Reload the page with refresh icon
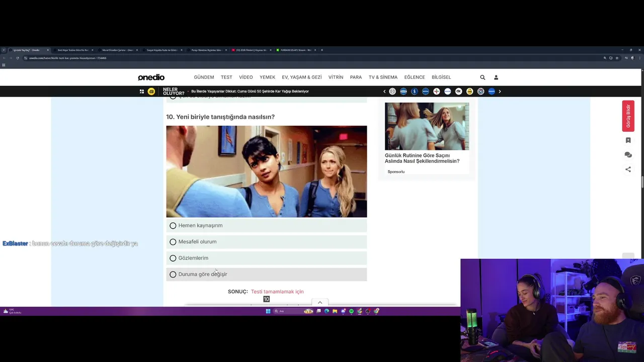This screenshot has width=644, height=362. pos(18,58)
